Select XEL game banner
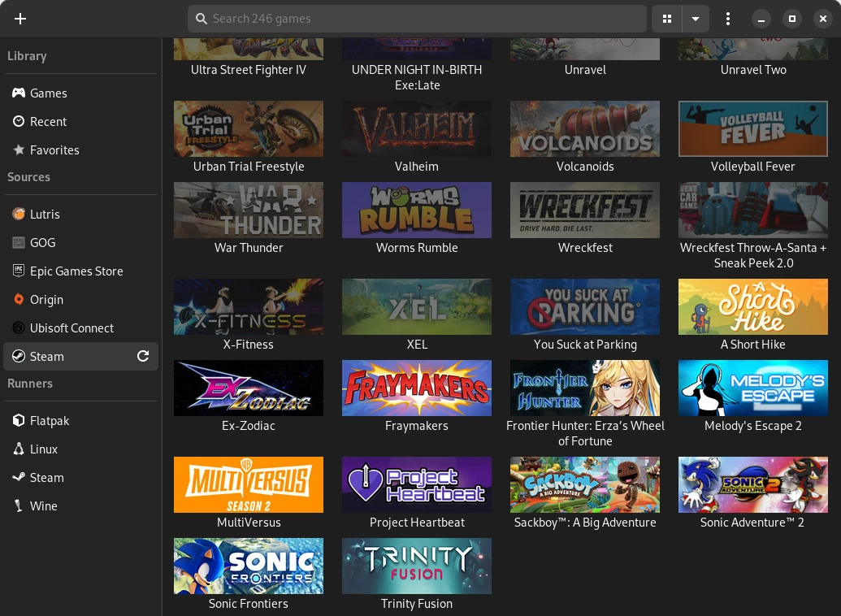The height and width of the screenshot is (616, 841). pos(417,306)
